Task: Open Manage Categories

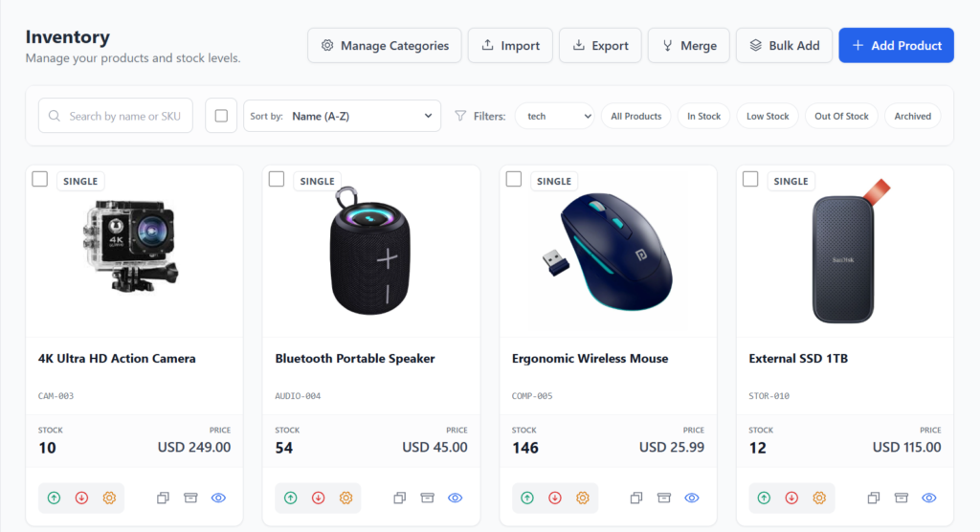Action: 385,45
